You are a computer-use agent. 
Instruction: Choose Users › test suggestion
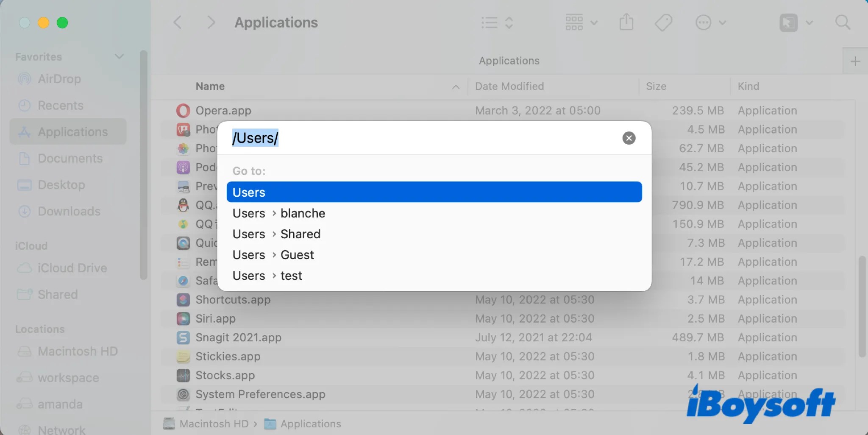tap(434, 275)
